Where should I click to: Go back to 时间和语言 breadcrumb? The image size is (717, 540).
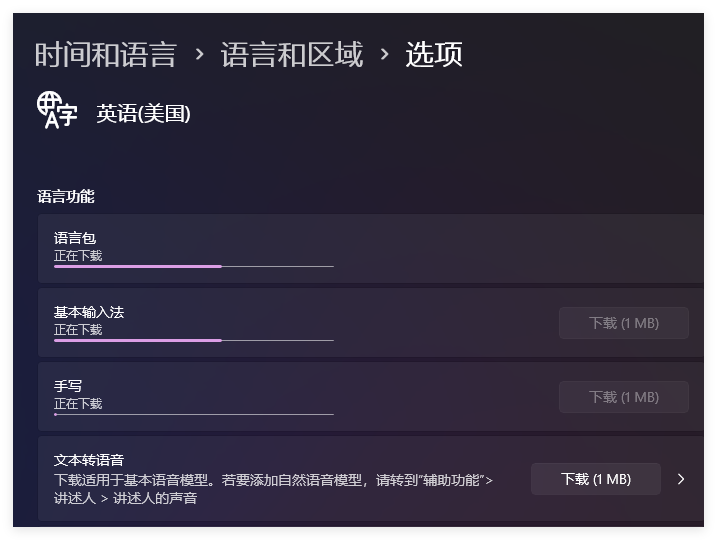pyautogui.click(x=105, y=54)
